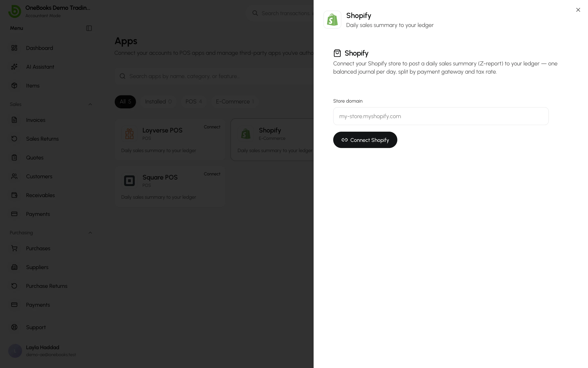Open the Quotes clipboard icon
588x368 pixels.
click(x=14, y=157)
